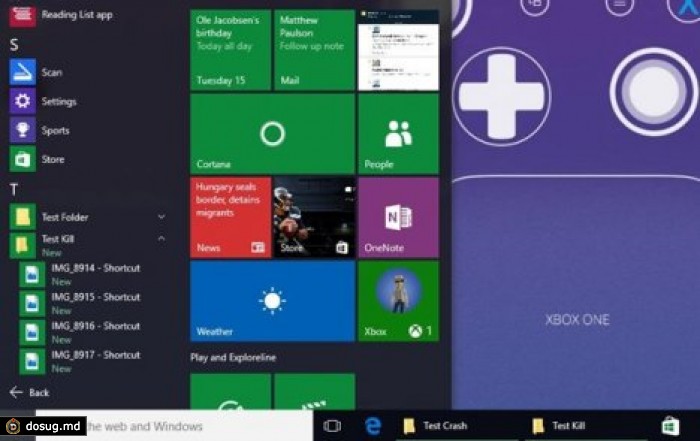The height and width of the screenshot is (441, 700).
Task: Open the screenshot thumbnail tile beside the Mail tile
Action: 398,50
